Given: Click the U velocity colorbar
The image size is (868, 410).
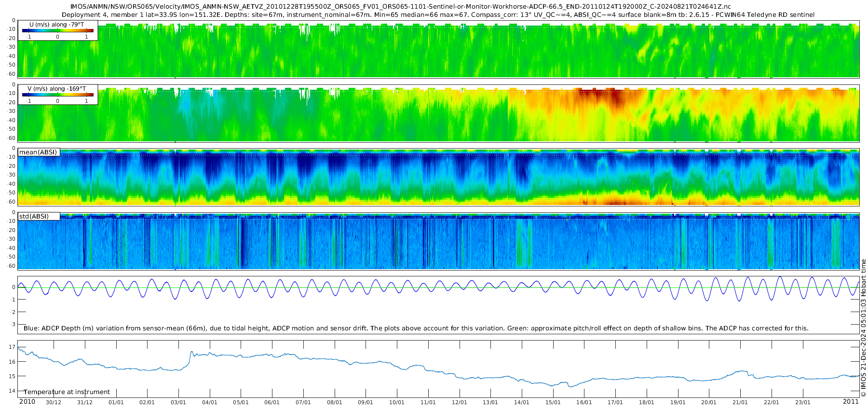Looking at the screenshot, I should click(x=57, y=30).
